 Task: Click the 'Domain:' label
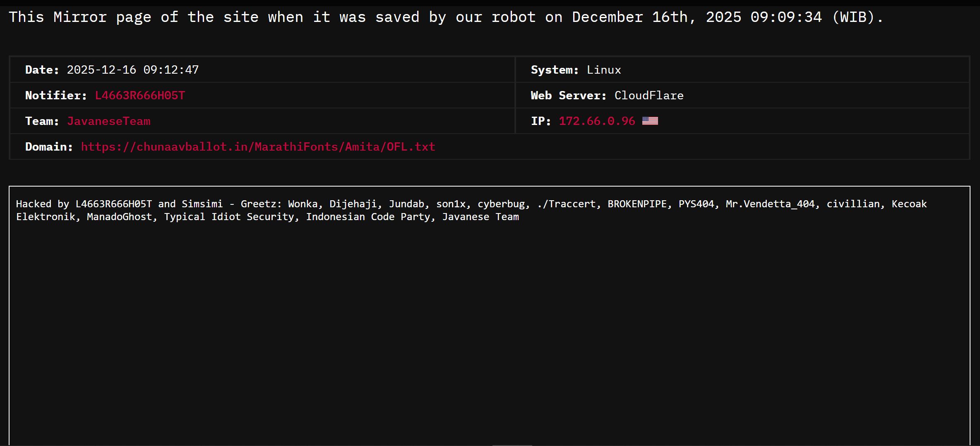point(49,147)
